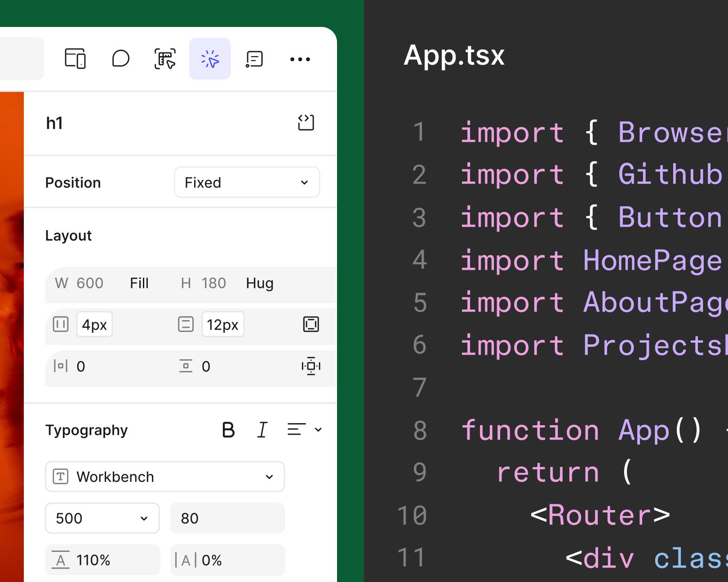Click the Typography section heading
The height and width of the screenshot is (582, 728).
(x=87, y=430)
